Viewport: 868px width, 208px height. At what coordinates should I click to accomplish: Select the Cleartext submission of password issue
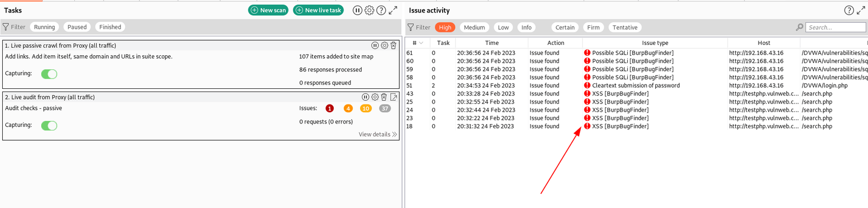point(636,85)
